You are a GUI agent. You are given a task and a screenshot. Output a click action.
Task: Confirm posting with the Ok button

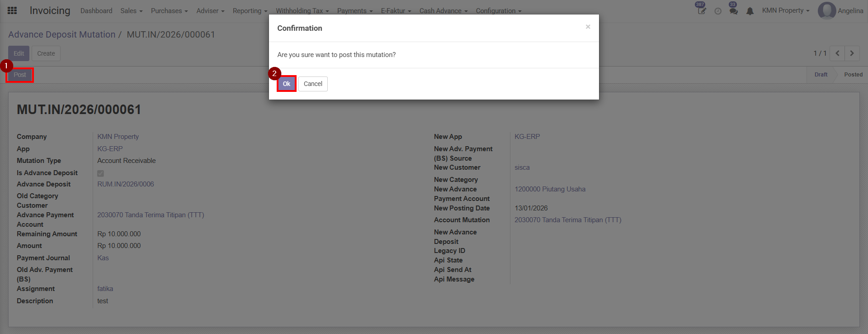pyautogui.click(x=286, y=84)
